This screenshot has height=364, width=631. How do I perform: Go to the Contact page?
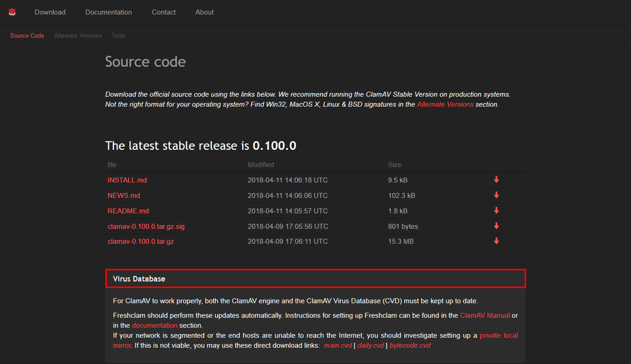[164, 12]
